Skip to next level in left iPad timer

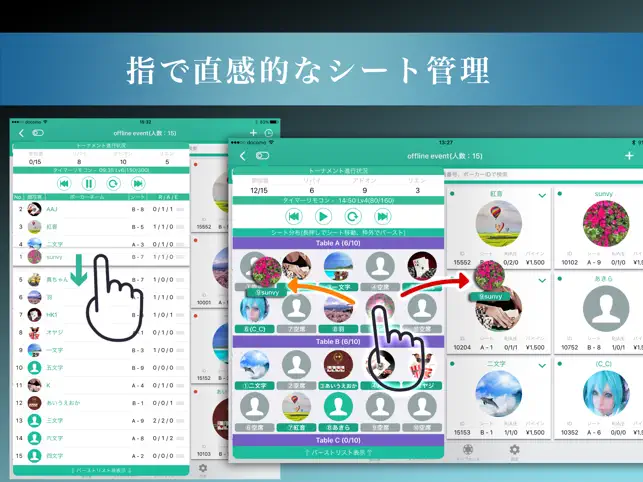(x=138, y=183)
